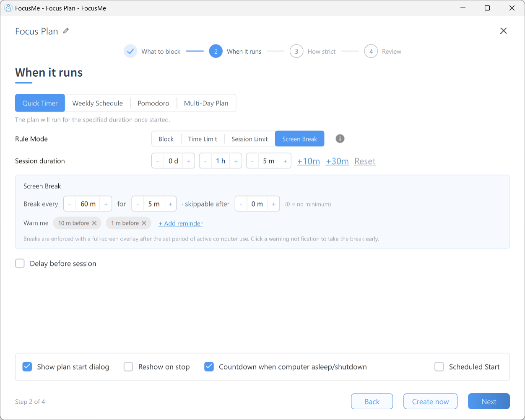Screen dimensions: 525x420
Task: Enable Reshow on stop
Action: tap(128, 367)
